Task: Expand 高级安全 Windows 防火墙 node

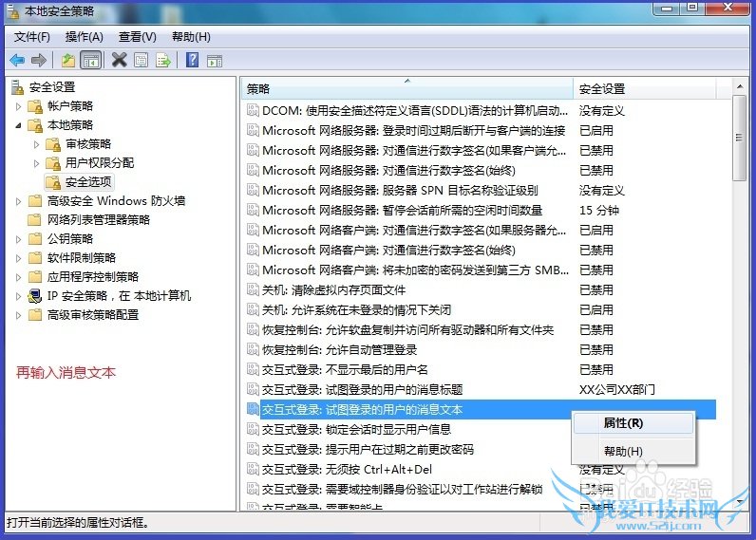Action: click(18, 201)
